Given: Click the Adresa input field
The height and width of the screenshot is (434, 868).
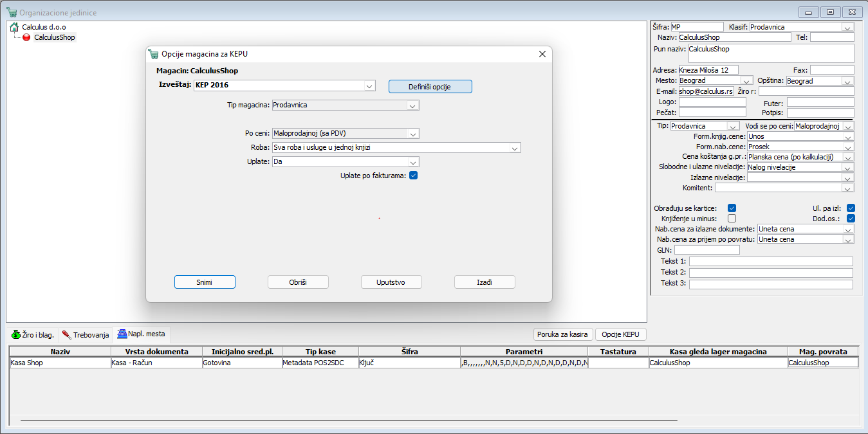Looking at the screenshot, I should [x=708, y=69].
